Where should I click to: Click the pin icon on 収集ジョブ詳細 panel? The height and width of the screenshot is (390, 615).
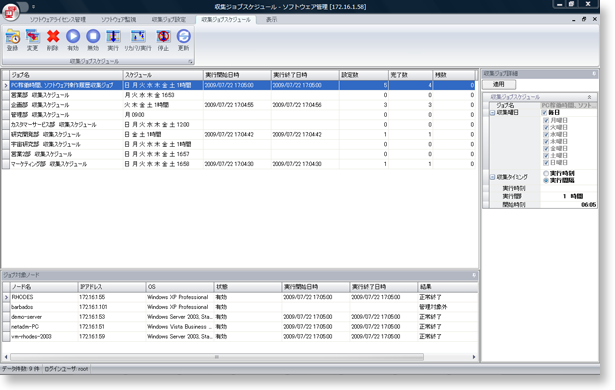click(594, 73)
